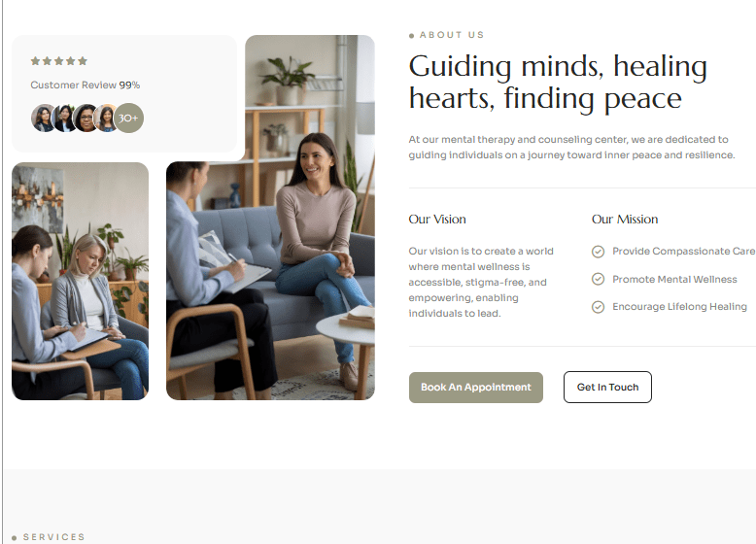Open the Get In Touch button
This screenshot has height=544, width=756.
607,387
